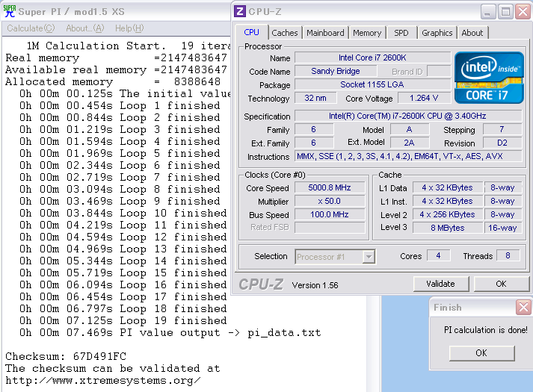Click the Cores value 4
The height and width of the screenshot is (392, 533).
tap(438, 255)
